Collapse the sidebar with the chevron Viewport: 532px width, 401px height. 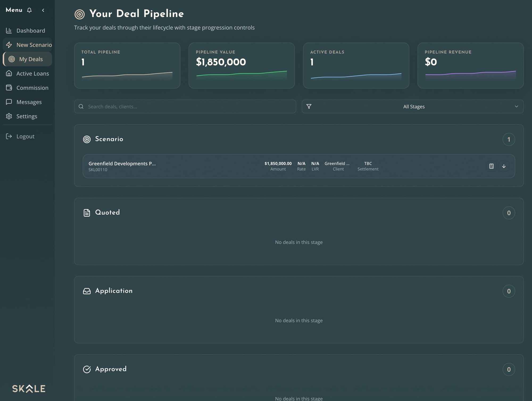point(43,10)
